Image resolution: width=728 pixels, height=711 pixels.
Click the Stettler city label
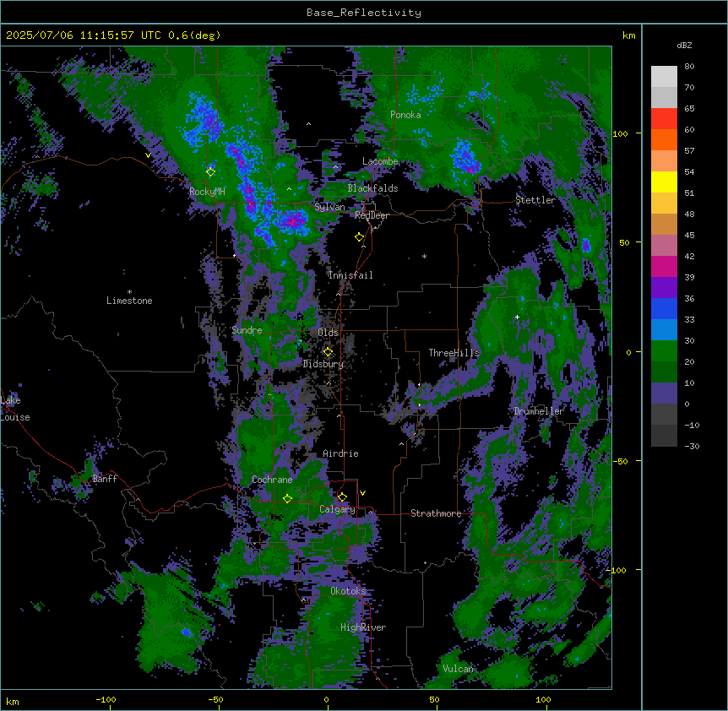pos(535,200)
